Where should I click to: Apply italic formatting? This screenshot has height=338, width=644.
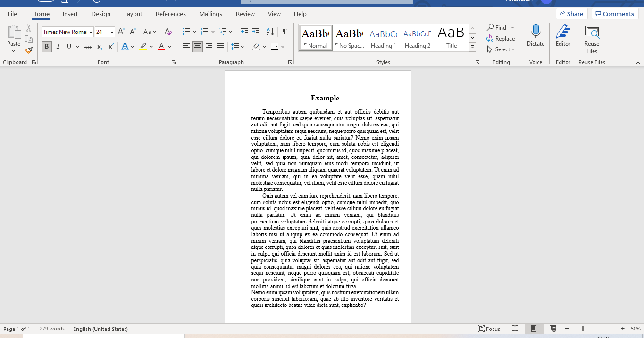pyautogui.click(x=57, y=47)
